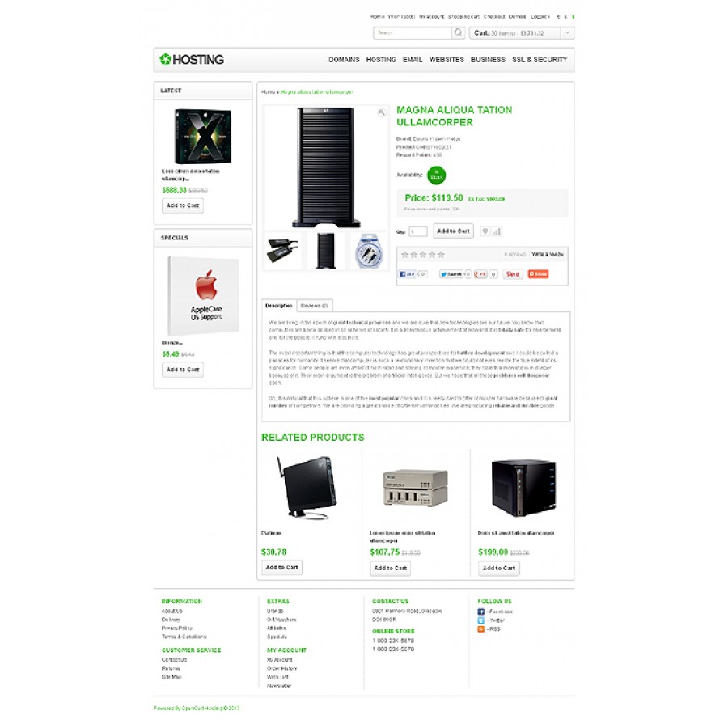Screen dimensions: 728x728
Task: Click the search input field
Action: pyautogui.click(x=413, y=32)
